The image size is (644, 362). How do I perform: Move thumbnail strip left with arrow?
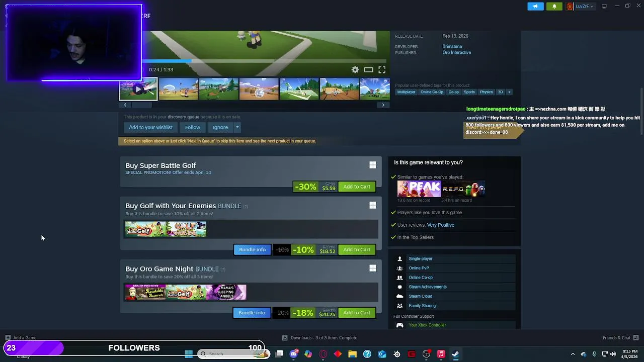coord(125,105)
